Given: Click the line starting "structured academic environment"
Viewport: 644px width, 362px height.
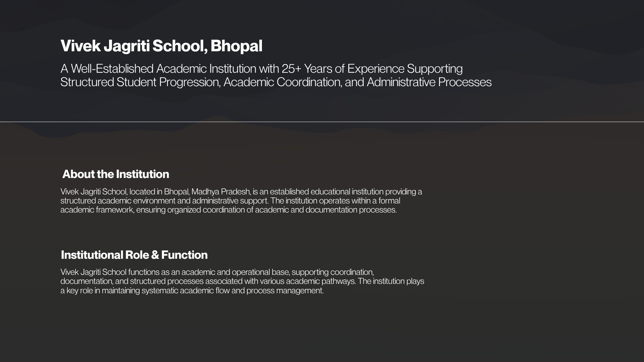Looking at the screenshot, I should 230,201.
